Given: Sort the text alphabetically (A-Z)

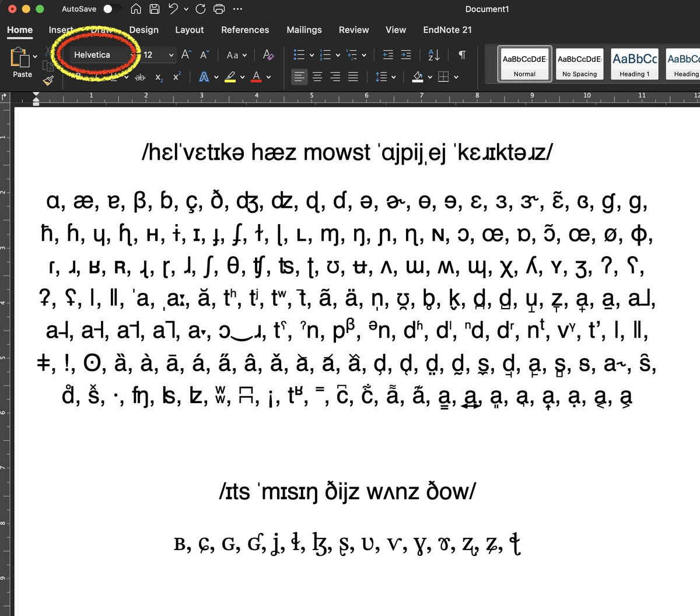Looking at the screenshot, I should tap(434, 54).
